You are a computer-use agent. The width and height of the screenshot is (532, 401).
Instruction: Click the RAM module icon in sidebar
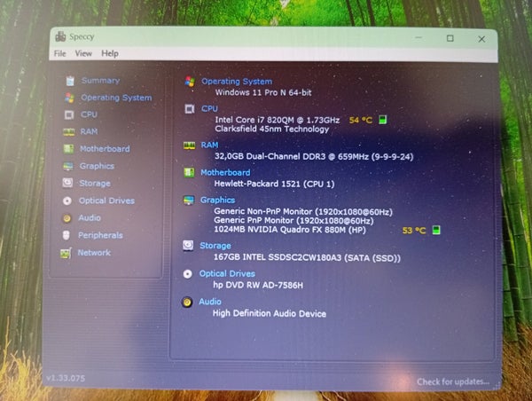tap(69, 131)
